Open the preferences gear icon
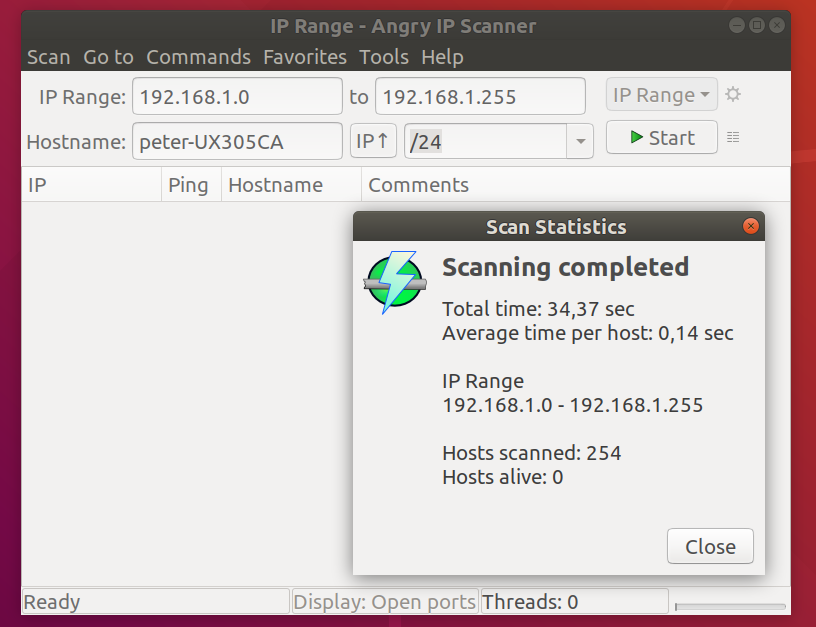This screenshot has width=816, height=627. (x=733, y=95)
